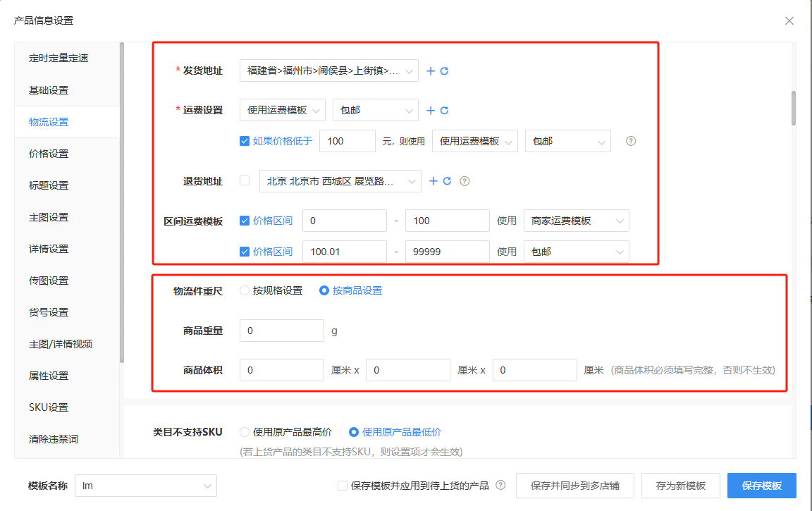
Task: Click 保存并同步到多店铺 button
Action: [x=575, y=486]
